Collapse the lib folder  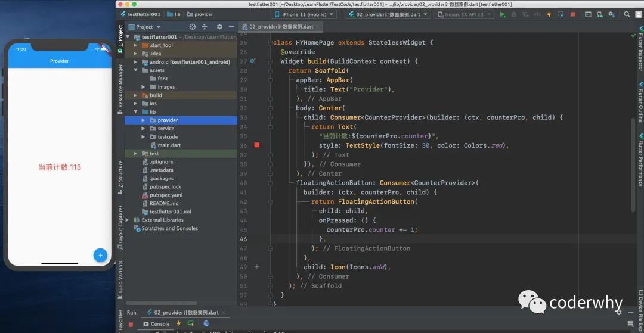[135, 111]
